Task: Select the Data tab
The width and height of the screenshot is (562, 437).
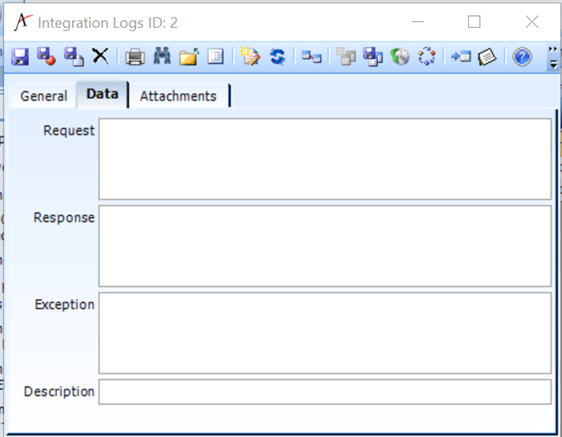Action: point(102,94)
